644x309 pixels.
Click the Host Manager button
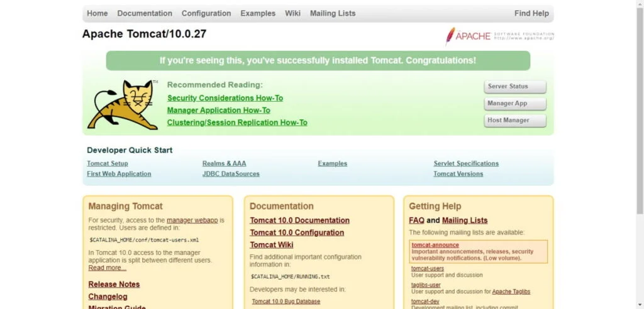pos(515,121)
